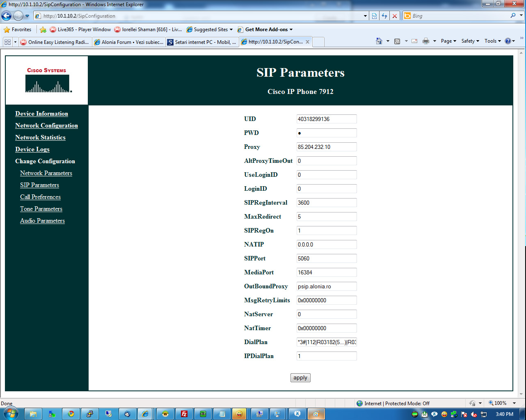Viewport: 526px width, 420px height.
Task: Switch to Online Easy Listening Radio tab
Action: pos(55,42)
